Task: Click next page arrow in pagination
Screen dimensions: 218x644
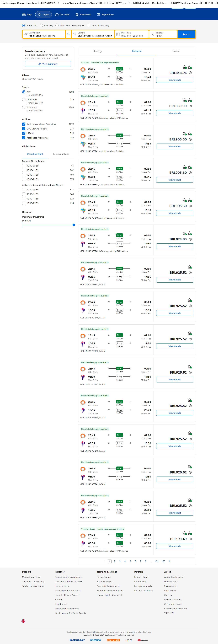Action: pyautogui.click(x=170, y=561)
